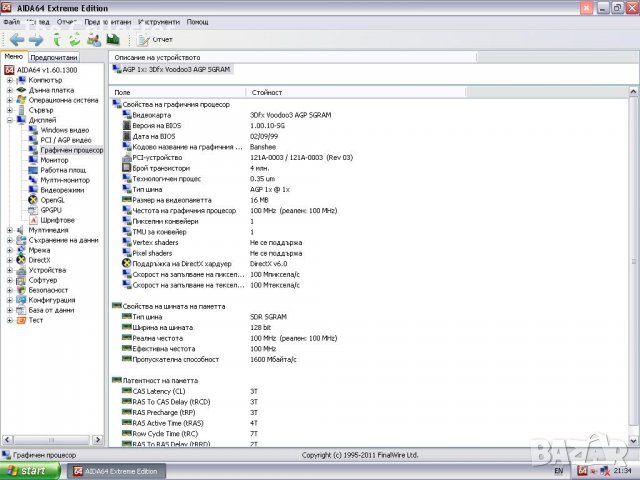The width and height of the screenshot is (640, 480).
Task: Expand the Тест tree node
Action: pyautogui.click(x=9, y=320)
